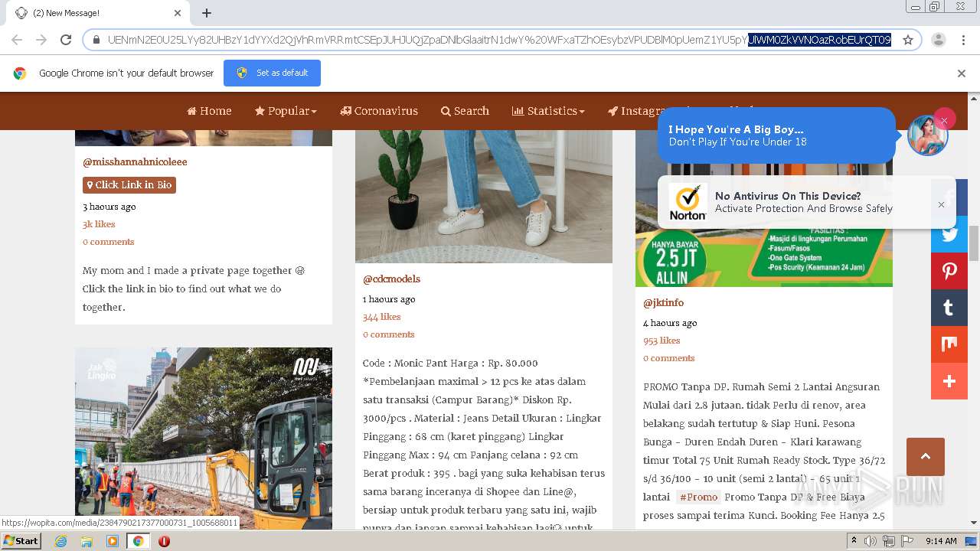Click the Set as default button
Viewport: 980px width, 551px height.
tap(272, 73)
